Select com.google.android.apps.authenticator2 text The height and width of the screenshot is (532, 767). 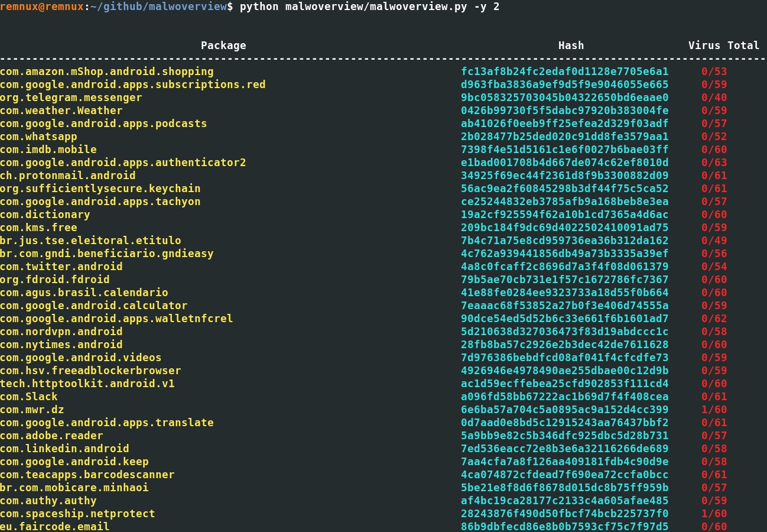123,163
